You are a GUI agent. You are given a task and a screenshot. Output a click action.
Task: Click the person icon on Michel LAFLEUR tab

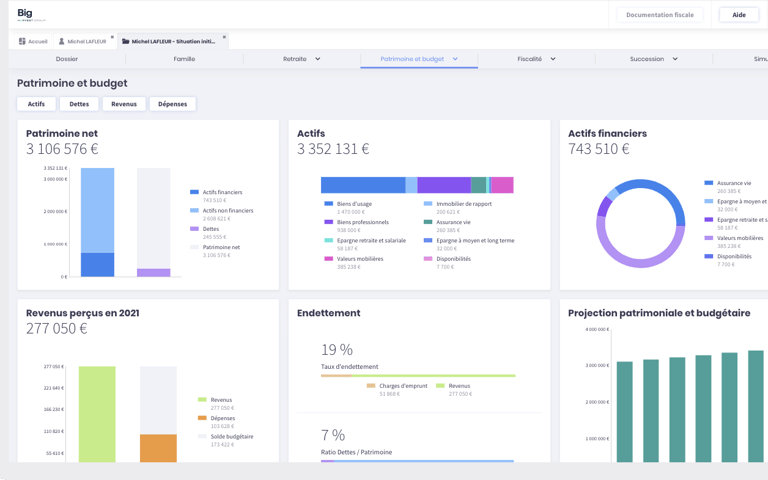pos(62,42)
